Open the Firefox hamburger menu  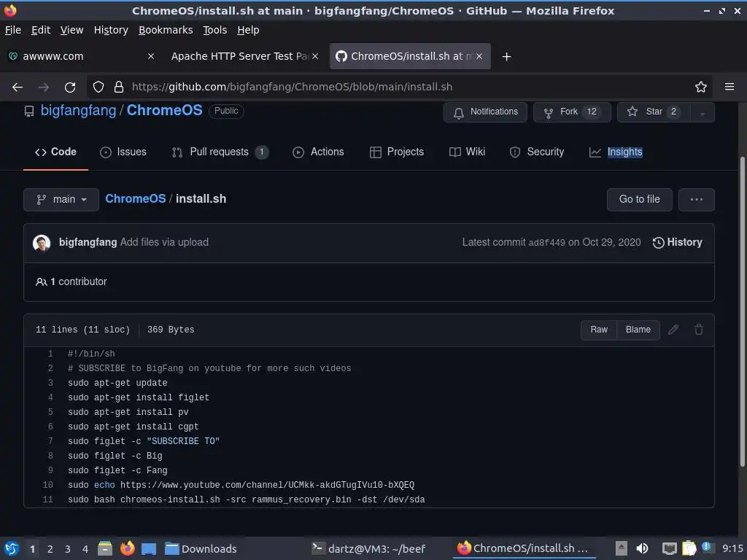(x=729, y=87)
